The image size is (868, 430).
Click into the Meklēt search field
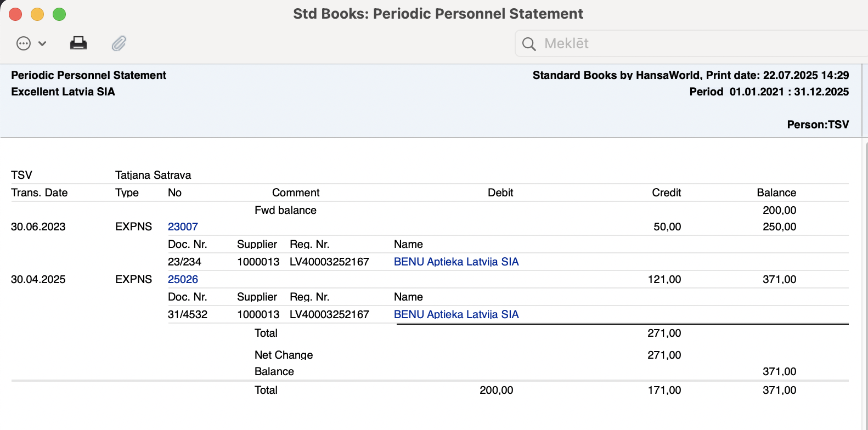click(x=691, y=43)
